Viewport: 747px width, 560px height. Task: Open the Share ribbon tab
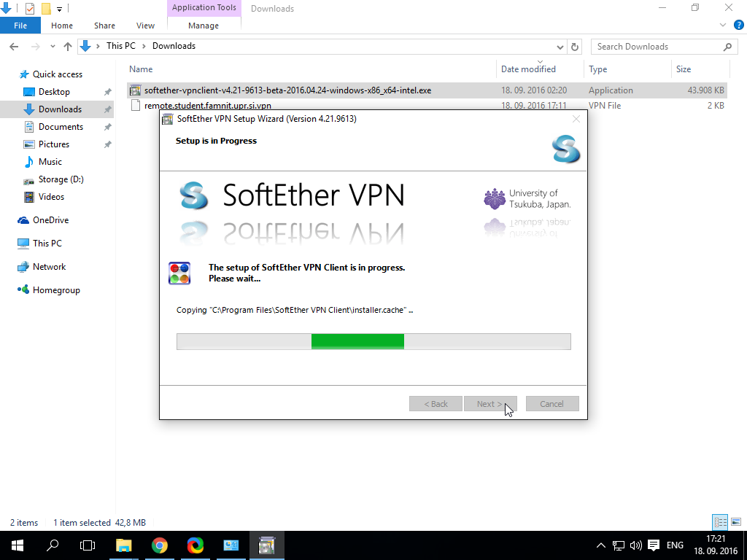104,26
